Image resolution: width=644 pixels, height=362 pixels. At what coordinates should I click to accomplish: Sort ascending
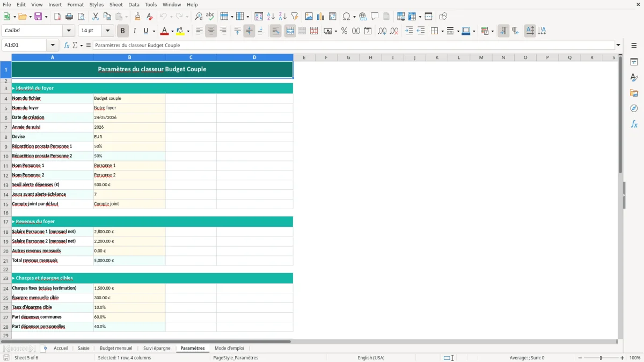click(x=271, y=17)
